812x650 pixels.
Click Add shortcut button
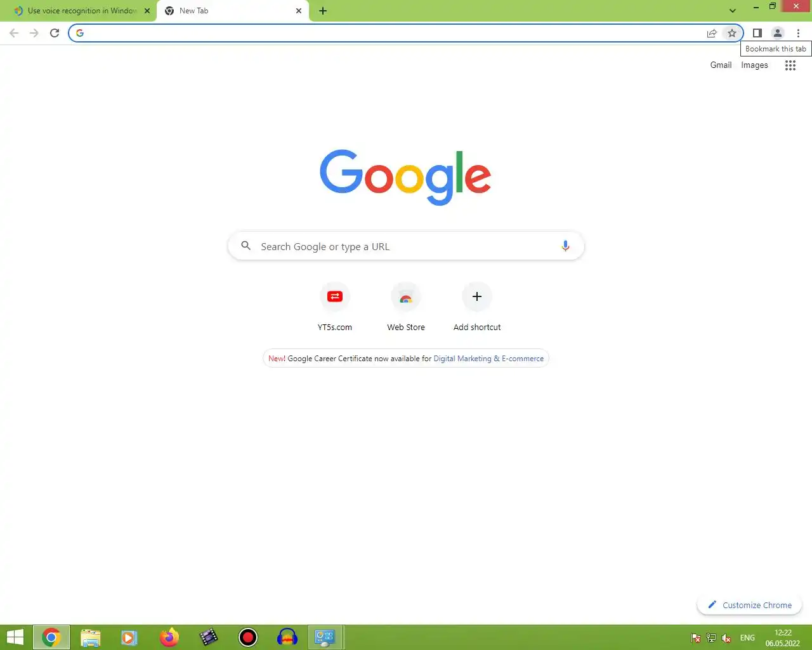click(x=477, y=307)
